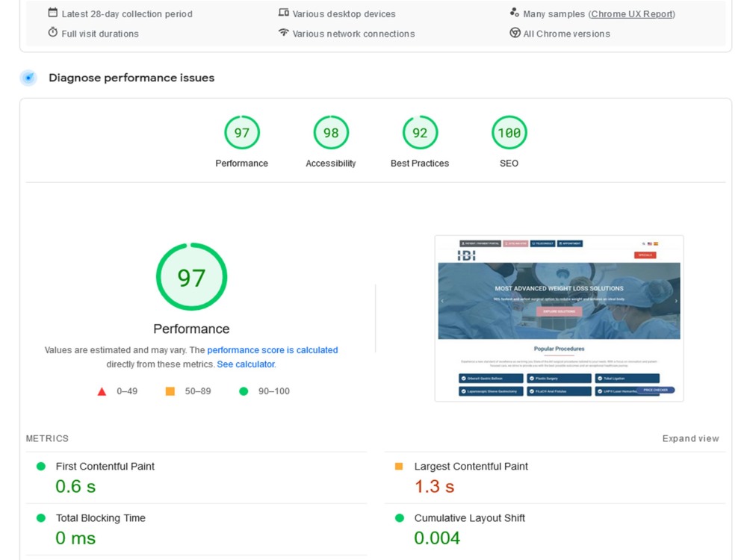747x560 pixels.
Task: Click Expand view in the Metrics section
Action: click(x=690, y=438)
